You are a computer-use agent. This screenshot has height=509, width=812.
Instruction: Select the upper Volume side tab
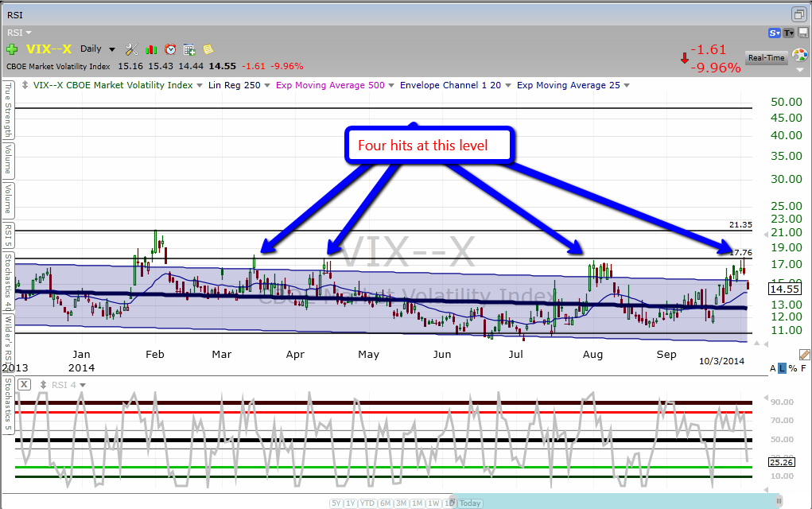click(x=8, y=160)
